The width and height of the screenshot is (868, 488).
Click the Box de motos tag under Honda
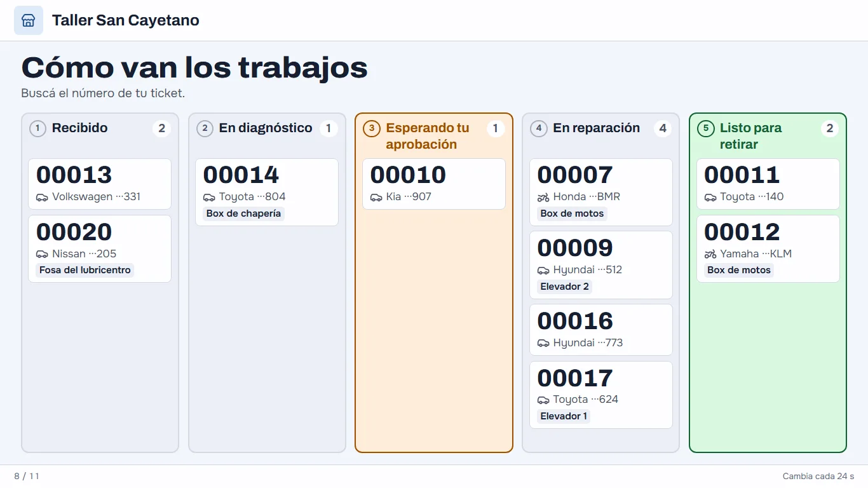[573, 213]
